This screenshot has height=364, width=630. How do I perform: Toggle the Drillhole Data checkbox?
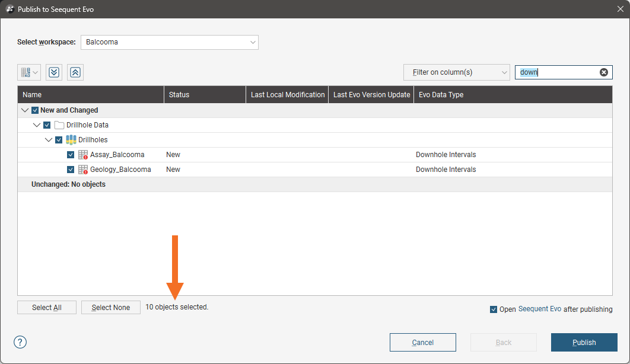47,125
